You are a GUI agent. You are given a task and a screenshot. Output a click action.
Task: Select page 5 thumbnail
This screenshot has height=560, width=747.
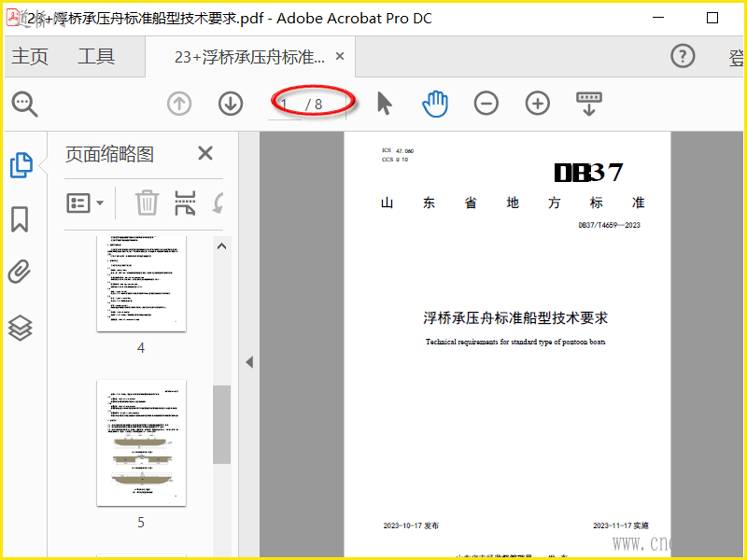click(x=141, y=442)
